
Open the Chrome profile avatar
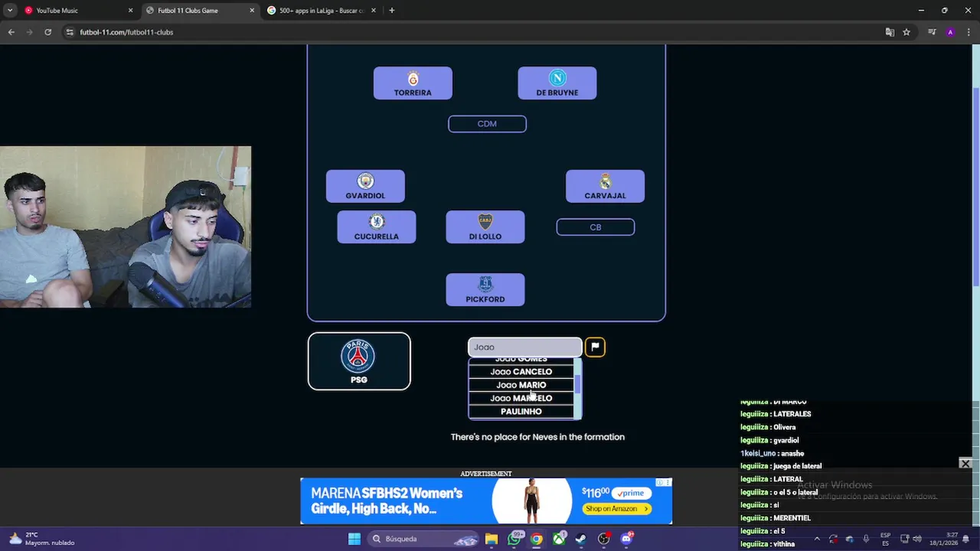pos(950,32)
